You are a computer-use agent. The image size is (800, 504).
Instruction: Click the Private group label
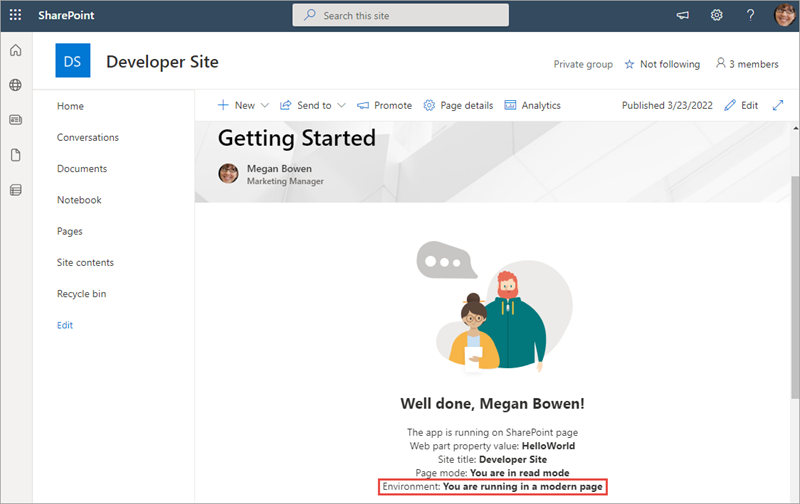point(583,64)
